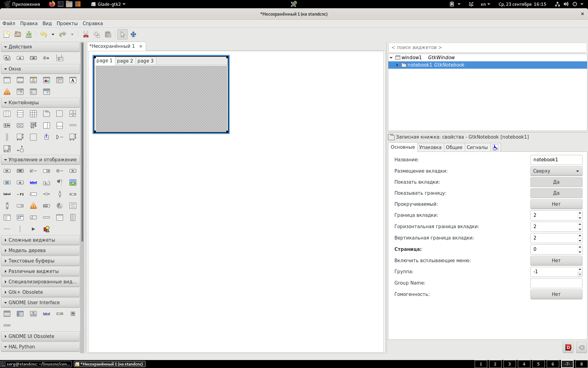Toggle 'Прокручиваемый' Нет button
This screenshot has width=588, height=368.
556,204
